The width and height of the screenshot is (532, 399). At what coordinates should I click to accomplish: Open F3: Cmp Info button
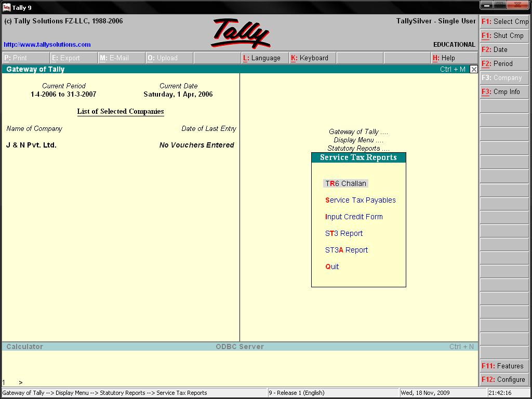[504, 91]
